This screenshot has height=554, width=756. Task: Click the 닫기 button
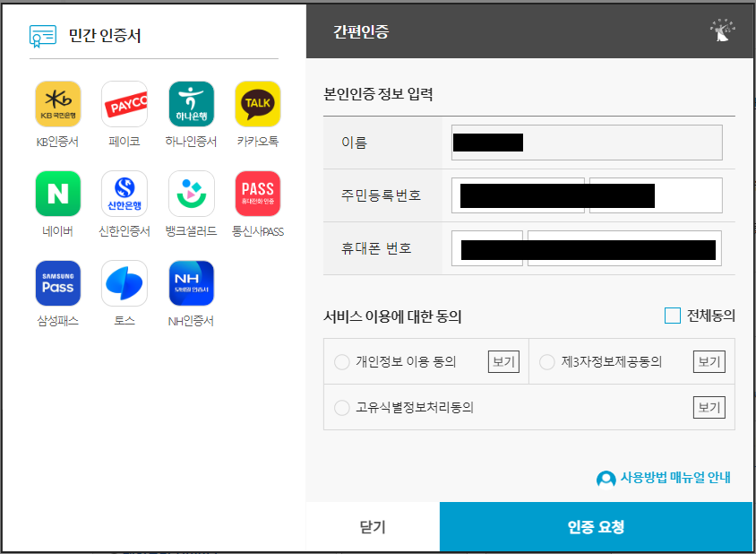[373, 526]
